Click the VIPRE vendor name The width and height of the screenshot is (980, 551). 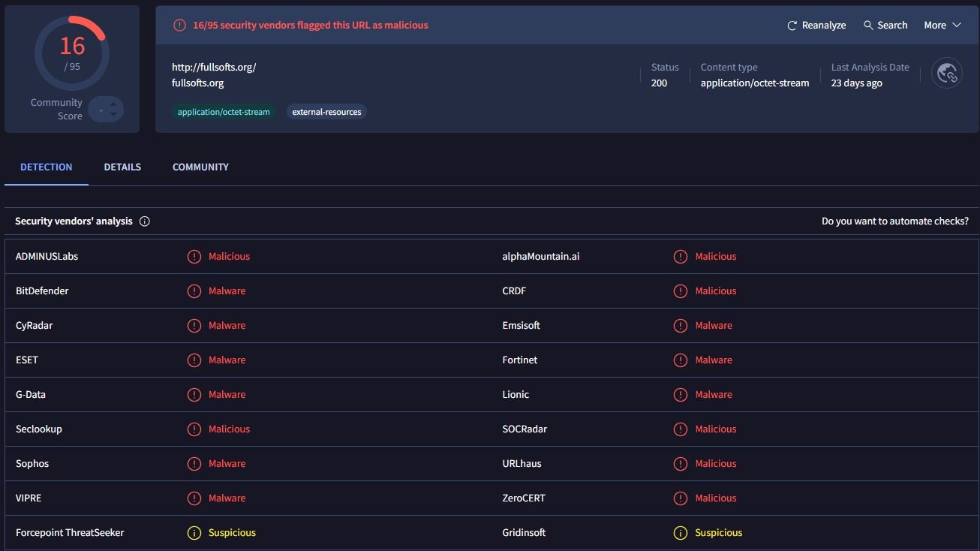29,498
